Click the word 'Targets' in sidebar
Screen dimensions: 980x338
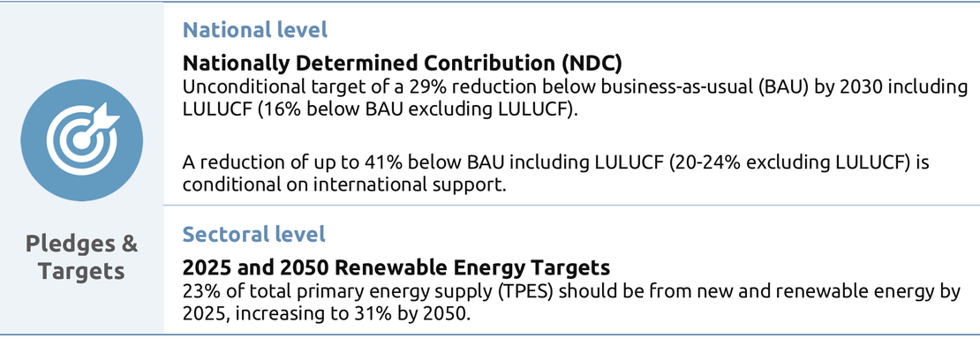point(81,272)
